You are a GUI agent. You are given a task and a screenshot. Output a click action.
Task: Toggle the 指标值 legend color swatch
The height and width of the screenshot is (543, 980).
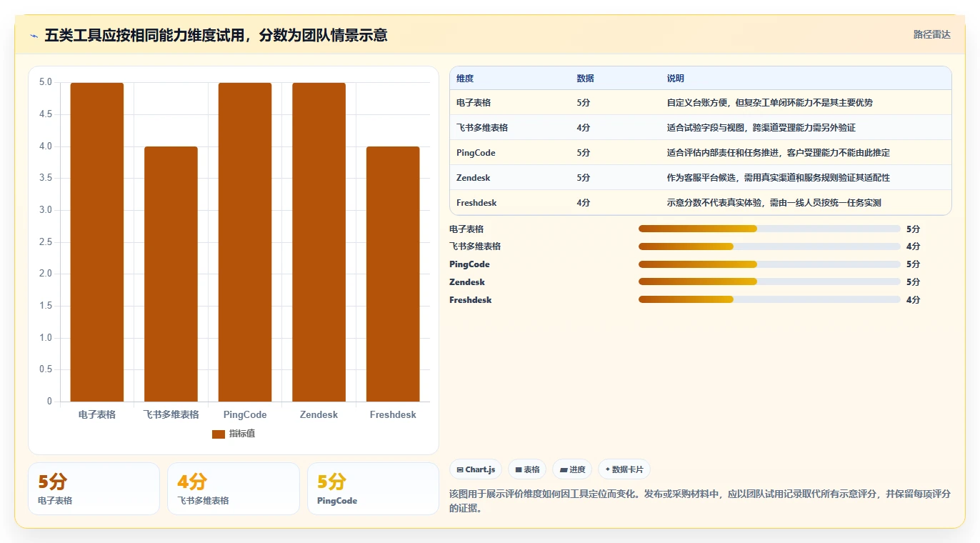tap(219, 434)
